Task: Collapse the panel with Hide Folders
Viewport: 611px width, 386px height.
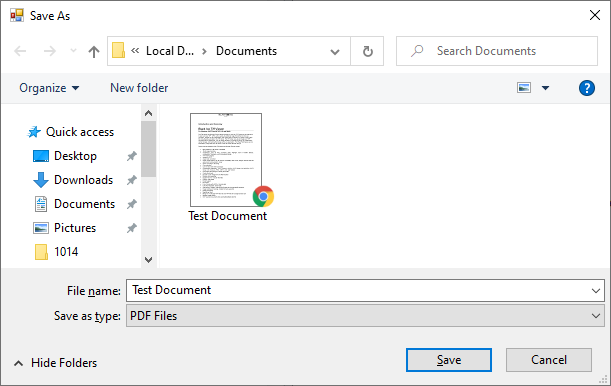Action: point(55,363)
